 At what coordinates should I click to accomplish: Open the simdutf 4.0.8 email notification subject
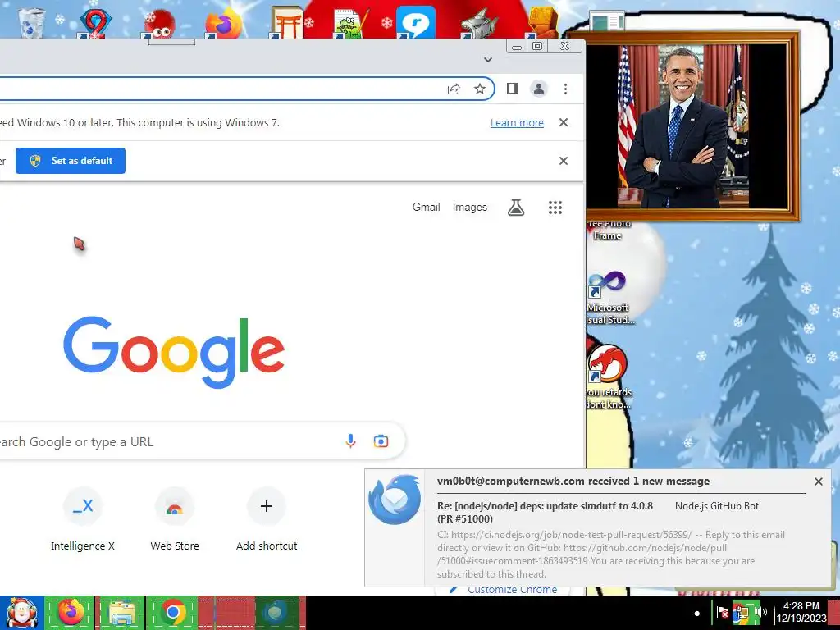point(545,512)
